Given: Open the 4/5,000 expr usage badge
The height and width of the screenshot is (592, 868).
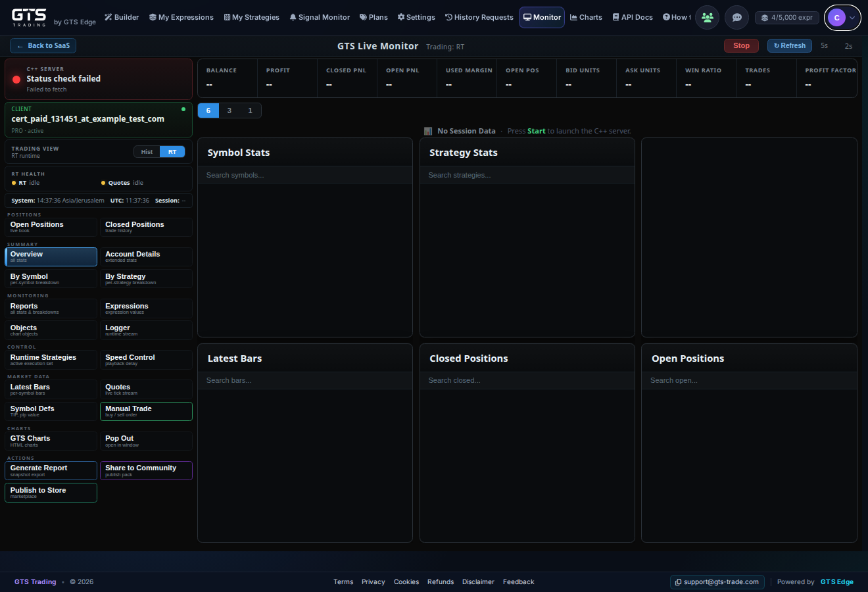Looking at the screenshot, I should [786, 18].
